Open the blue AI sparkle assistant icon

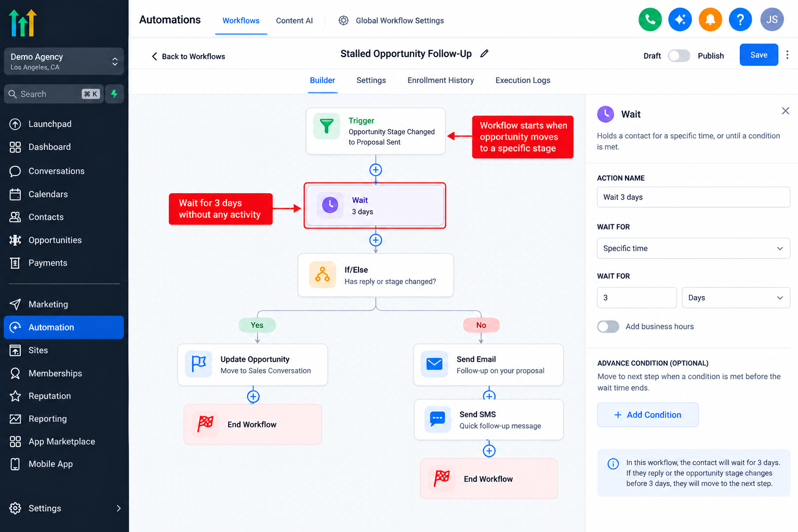click(680, 20)
